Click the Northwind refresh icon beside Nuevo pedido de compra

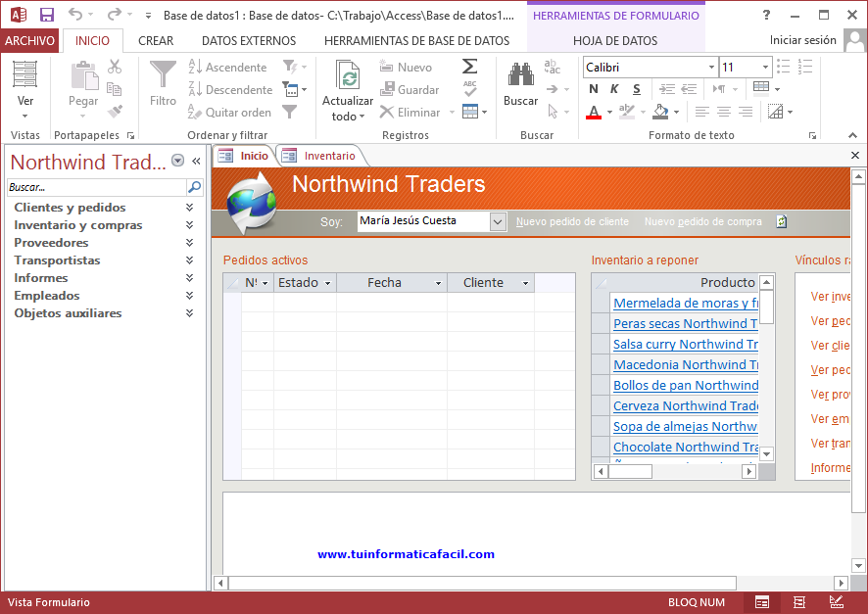(781, 222)
